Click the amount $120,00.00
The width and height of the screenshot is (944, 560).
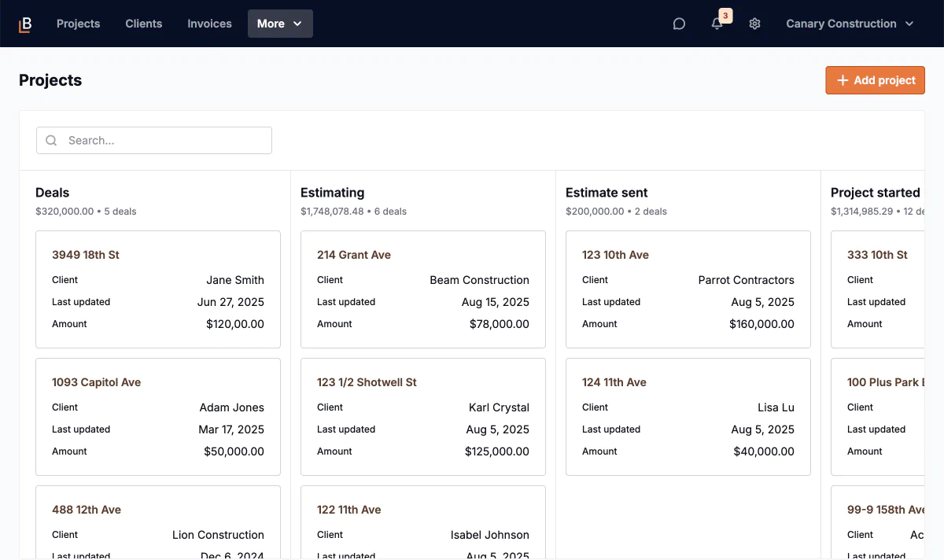tap(235, 324)
